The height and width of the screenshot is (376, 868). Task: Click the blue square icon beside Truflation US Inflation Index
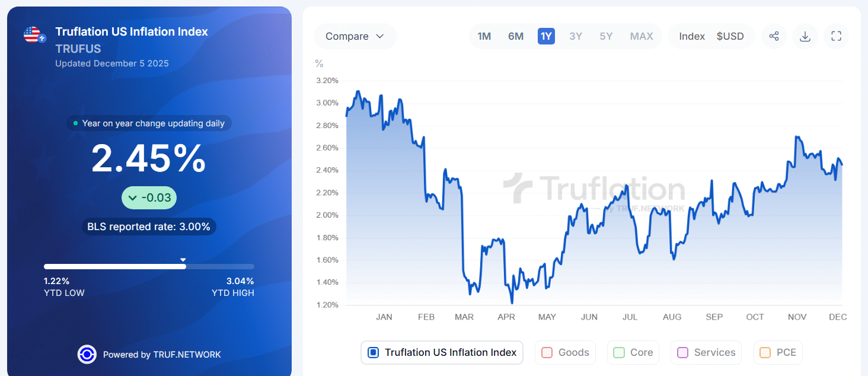(x=373, y=352)
